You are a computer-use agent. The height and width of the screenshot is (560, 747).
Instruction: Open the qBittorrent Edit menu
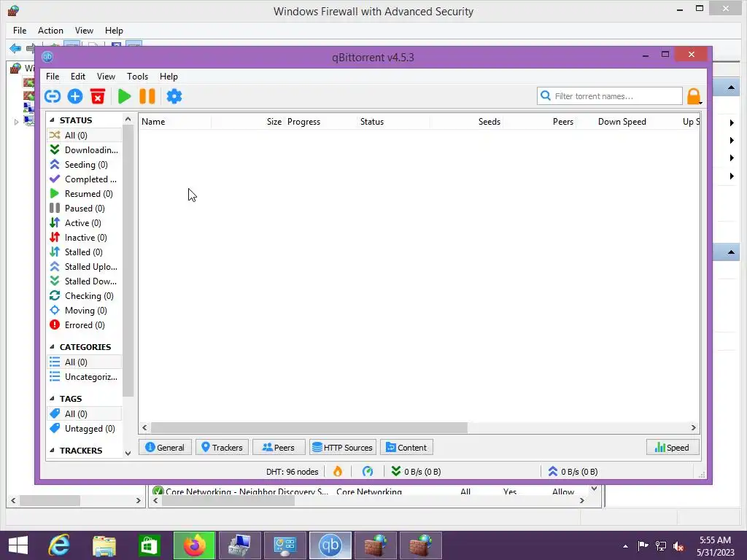pyautogui.click(x=78, y=76)
